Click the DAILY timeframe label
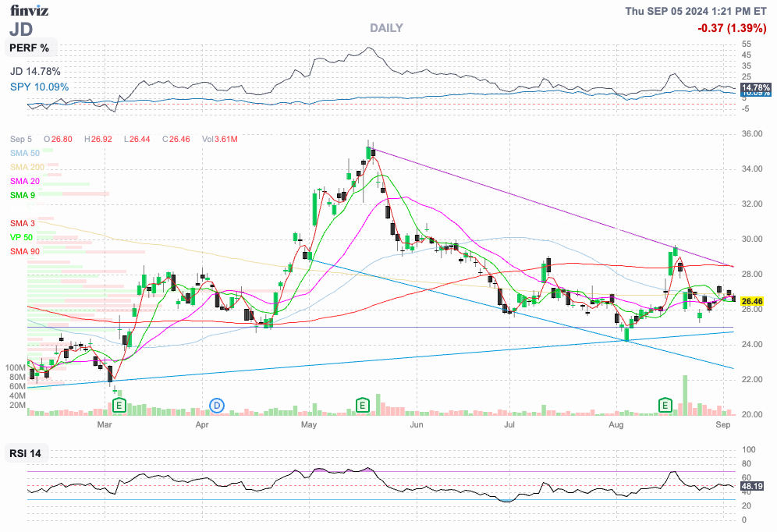777x532 pixels. click(386, 28)
